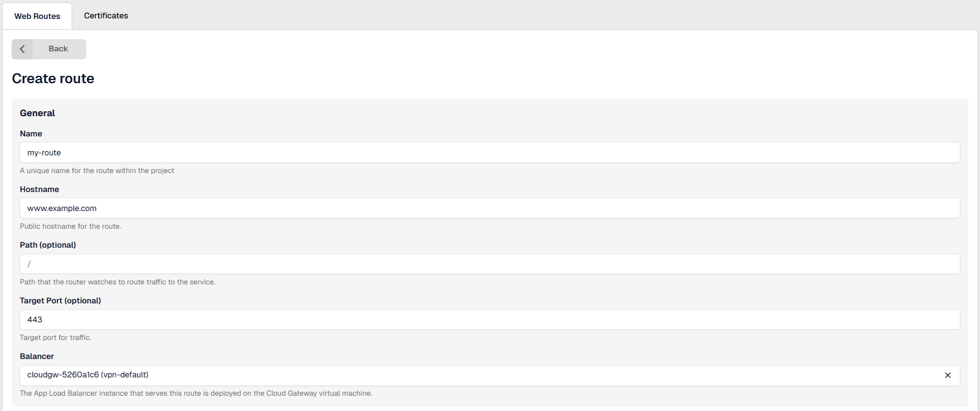Click the General section heading
The image size is (980, 411).
coord(37,113)
